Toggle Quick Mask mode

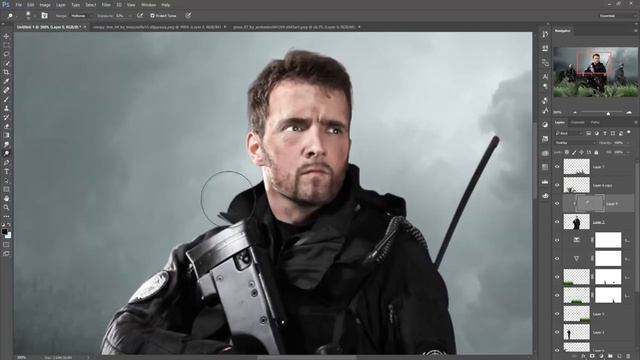pos(6,245)
